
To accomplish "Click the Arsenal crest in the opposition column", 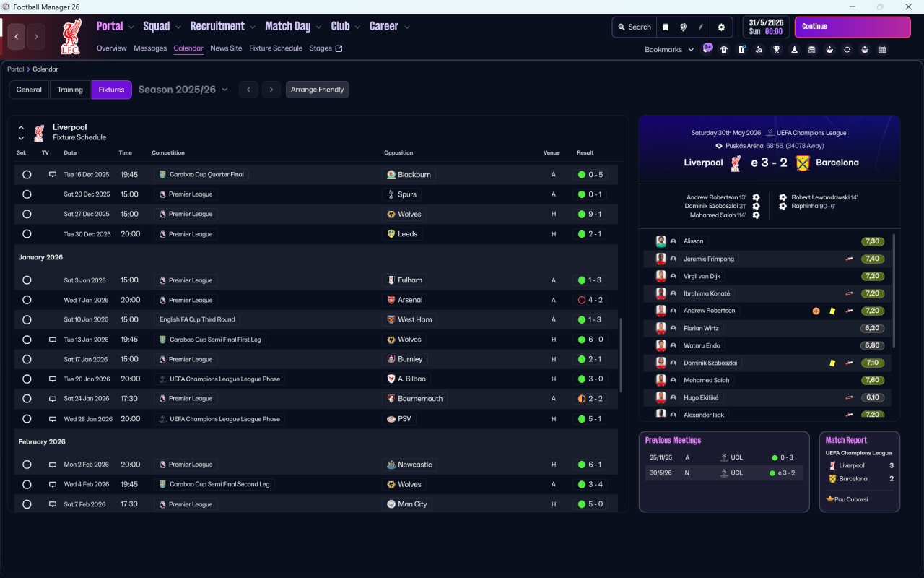I will [x=391, y=300].
